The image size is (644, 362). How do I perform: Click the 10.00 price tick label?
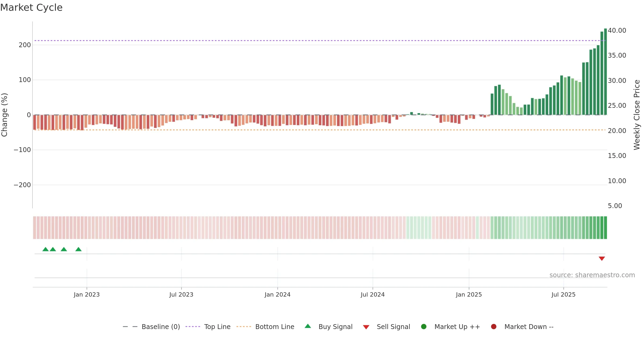(617, 181)
